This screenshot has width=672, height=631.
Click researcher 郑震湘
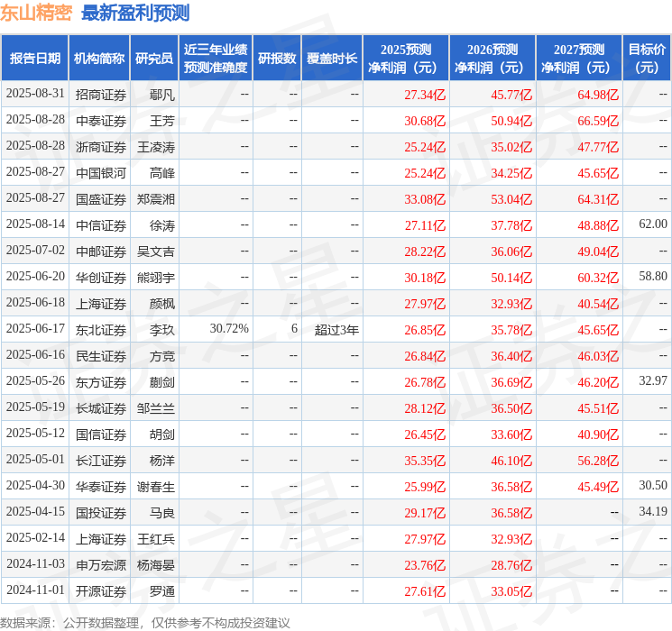[x=156, y=199]
